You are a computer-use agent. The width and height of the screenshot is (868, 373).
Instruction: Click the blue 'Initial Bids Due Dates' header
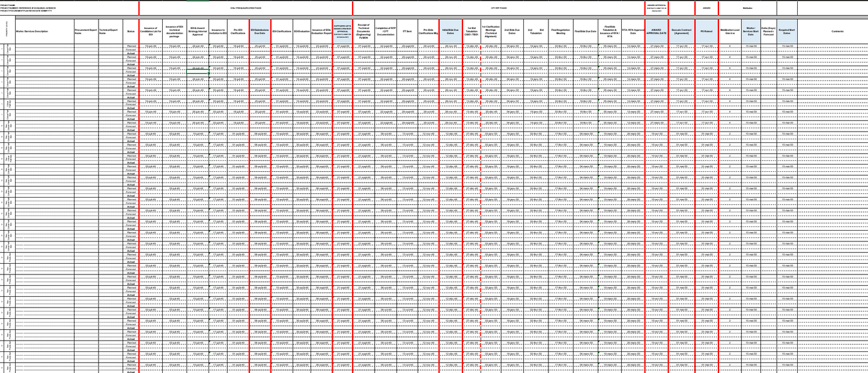point(451,31)
